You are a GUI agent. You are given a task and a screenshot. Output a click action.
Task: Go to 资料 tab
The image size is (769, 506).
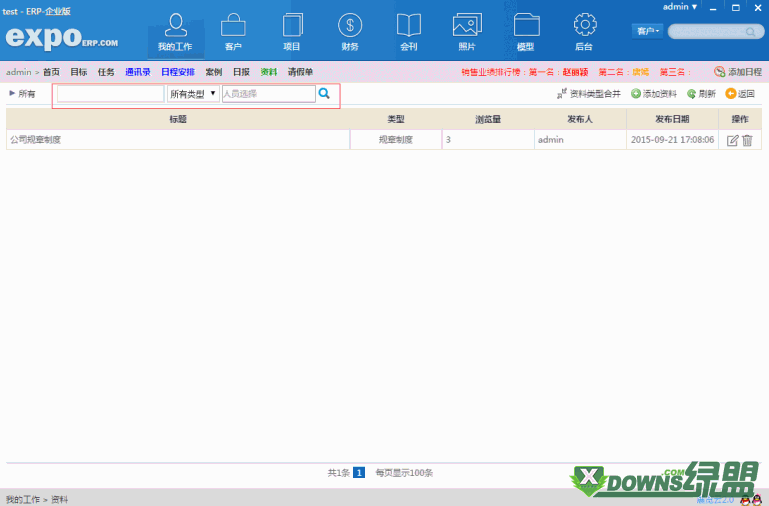(x=269, y=72)
